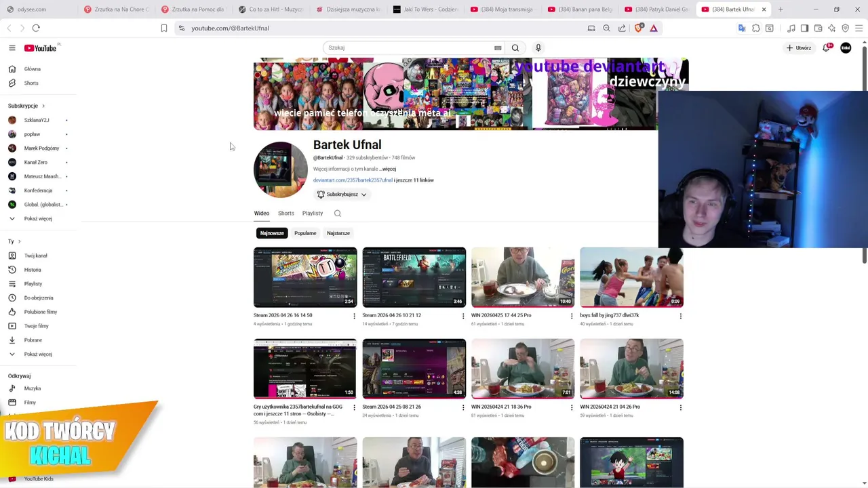Open the music note playlist icon

point(791,28)
